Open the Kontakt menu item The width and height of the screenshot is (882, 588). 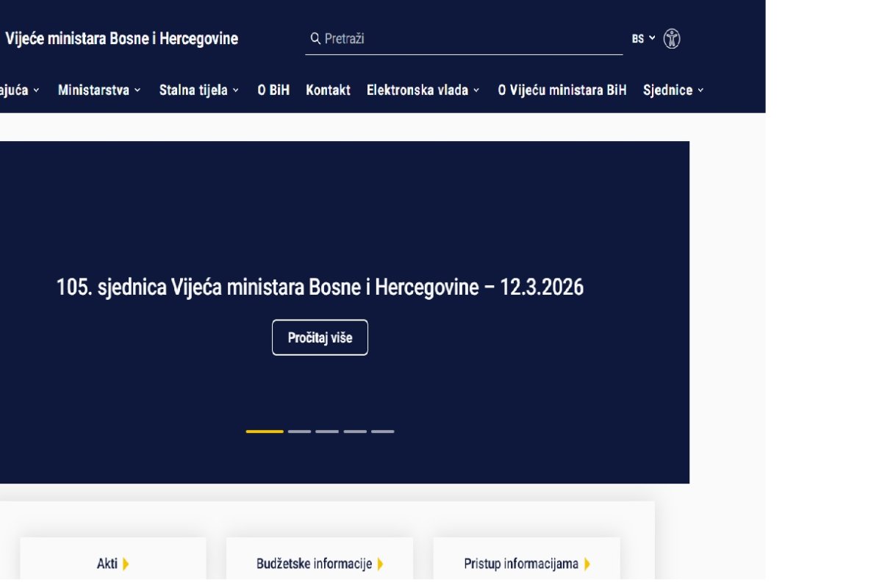(x=328, y=90)
